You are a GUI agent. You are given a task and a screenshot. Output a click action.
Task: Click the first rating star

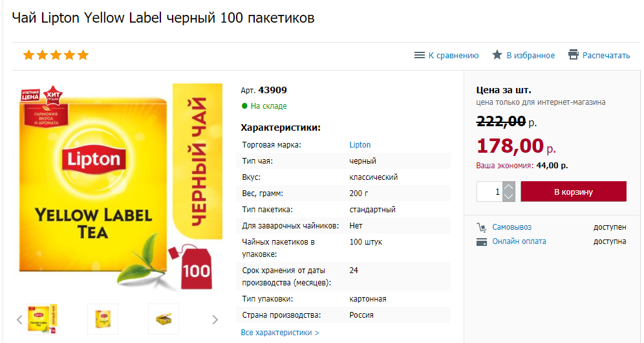click(28, 55)
